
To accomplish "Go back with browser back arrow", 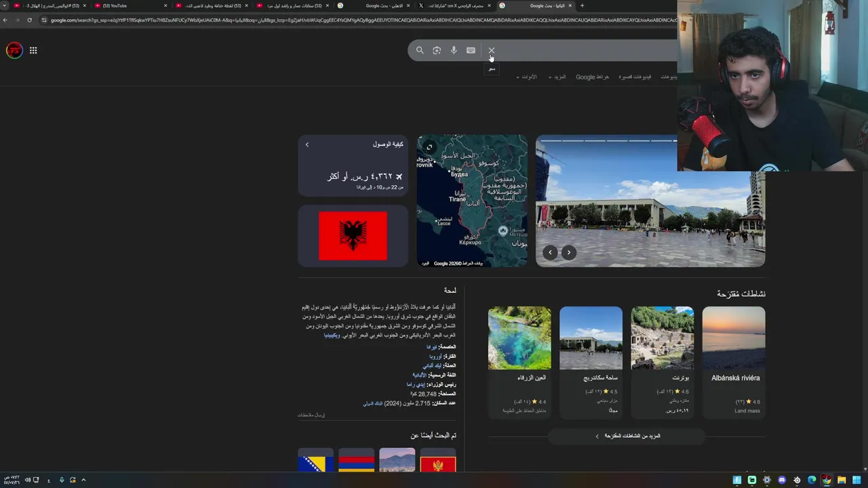I will (x=5, y=20).
